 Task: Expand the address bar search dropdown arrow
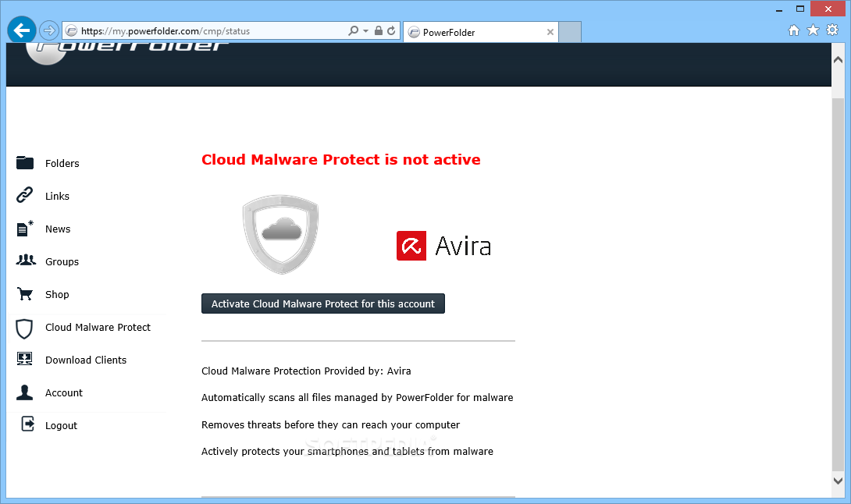point(366,31)
